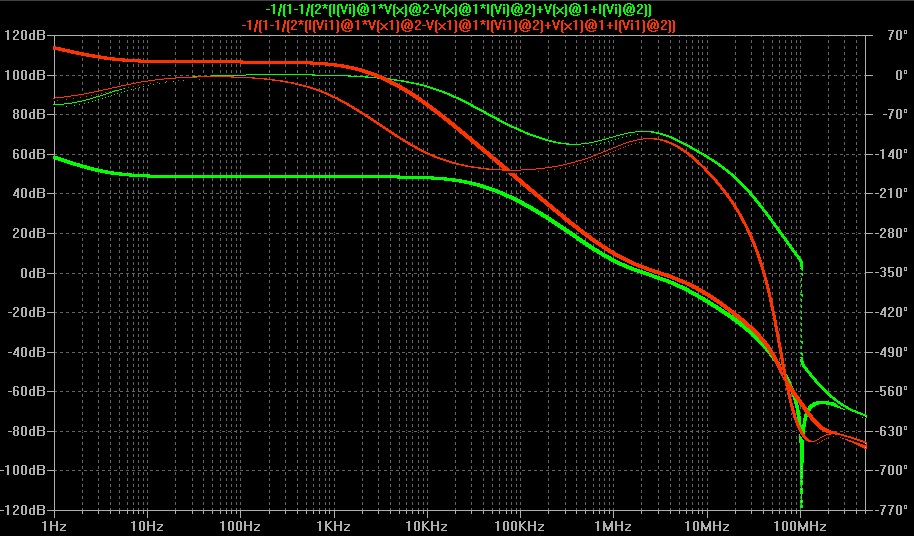Click the 70° label on phase axis
Viewport: 914px width, 536px height.
click(x=889, y=36)
